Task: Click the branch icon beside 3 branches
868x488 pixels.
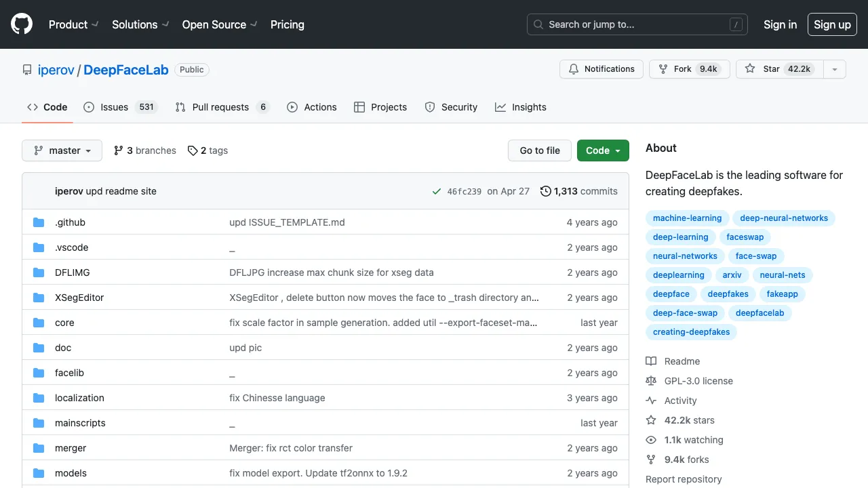Action: pyautogui.click(x=119, y=150)
